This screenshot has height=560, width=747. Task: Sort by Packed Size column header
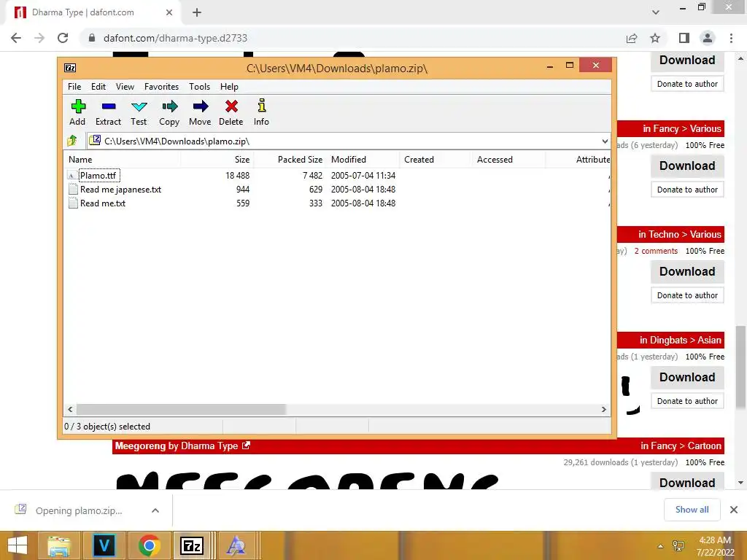coord(290,160)
